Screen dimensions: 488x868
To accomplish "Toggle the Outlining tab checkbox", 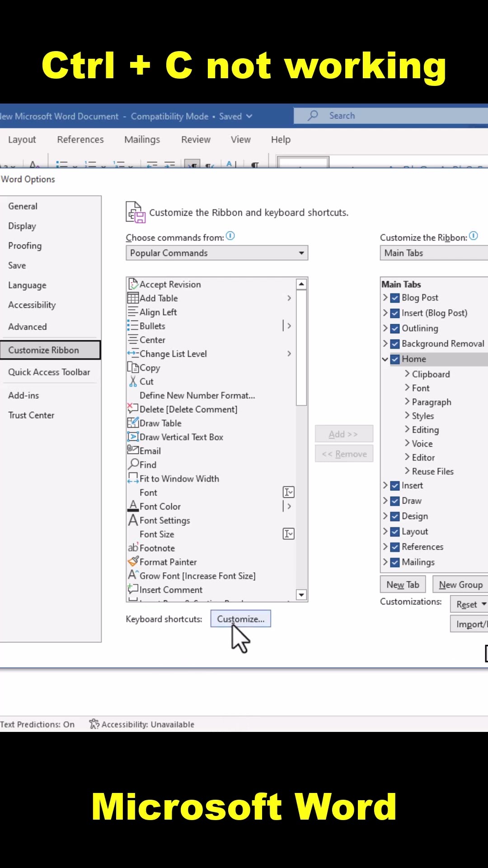I will tap(395, 328).
